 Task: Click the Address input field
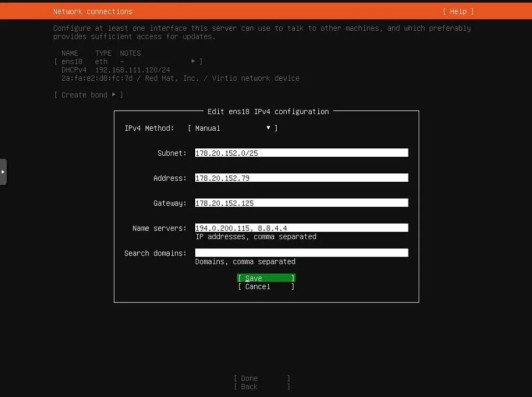(x=302, y=178)
